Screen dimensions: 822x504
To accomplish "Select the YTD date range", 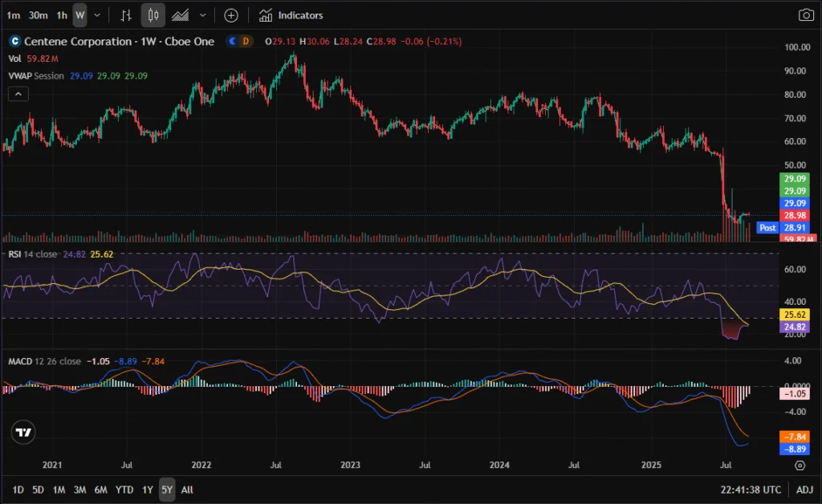I will (124, 490).
